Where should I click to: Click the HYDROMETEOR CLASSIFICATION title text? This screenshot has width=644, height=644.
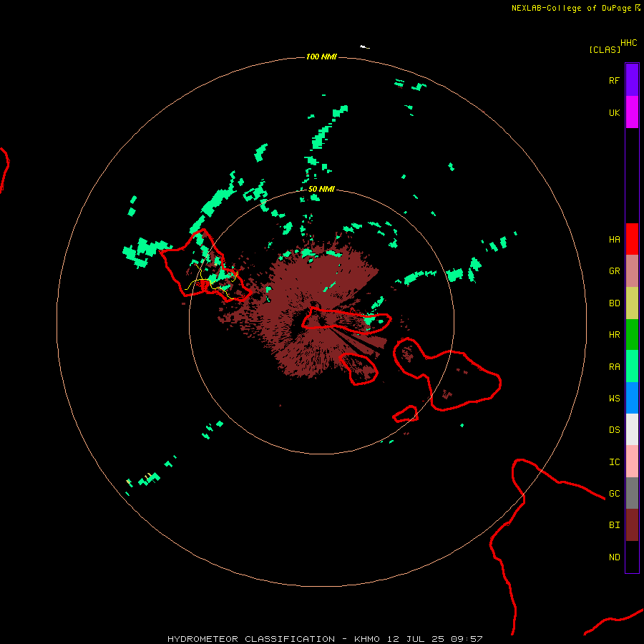[251, 639]
